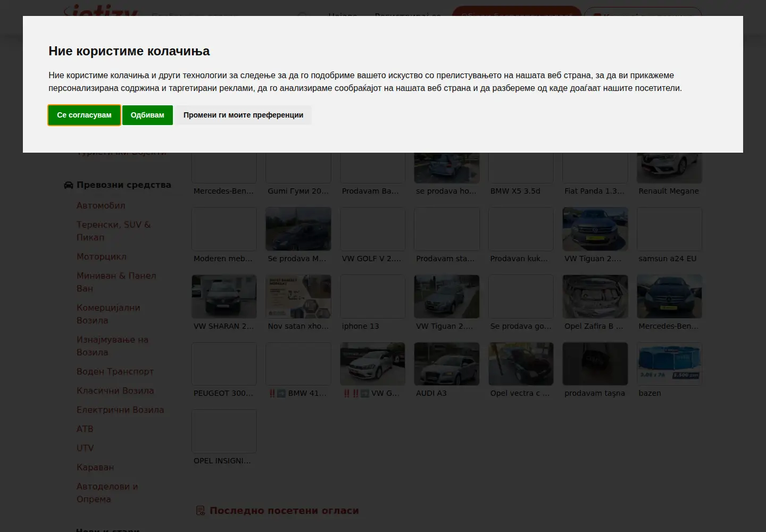Open the Prodavan kuk... listing title

pyautogui.click(x=519, y=259)
